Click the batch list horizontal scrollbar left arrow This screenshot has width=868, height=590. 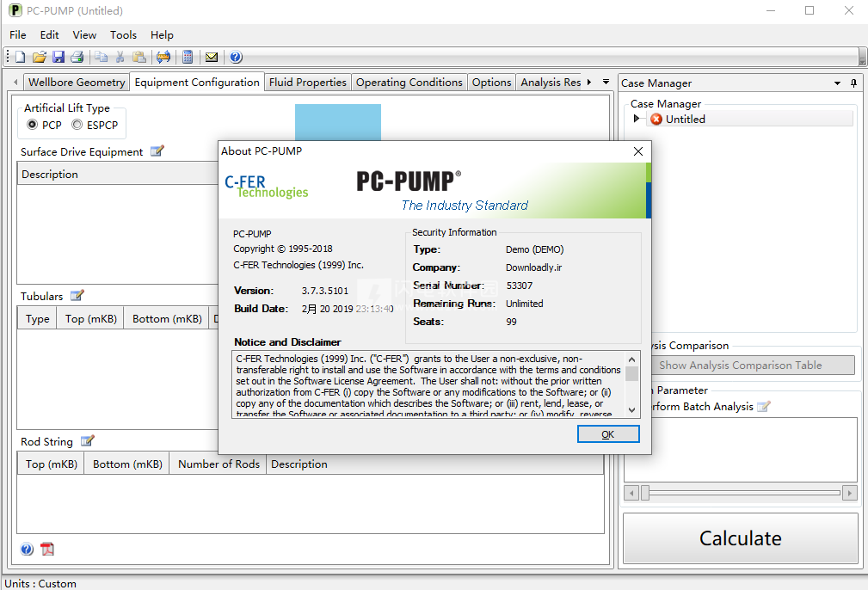coord(631,493)
